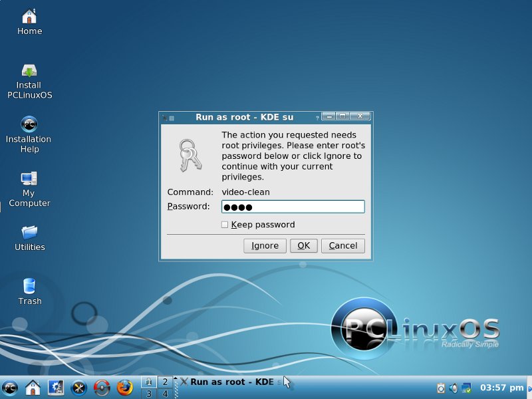The image size is (532, 399).
Task: Enable the Keep password checkbox
Action: 225,225
